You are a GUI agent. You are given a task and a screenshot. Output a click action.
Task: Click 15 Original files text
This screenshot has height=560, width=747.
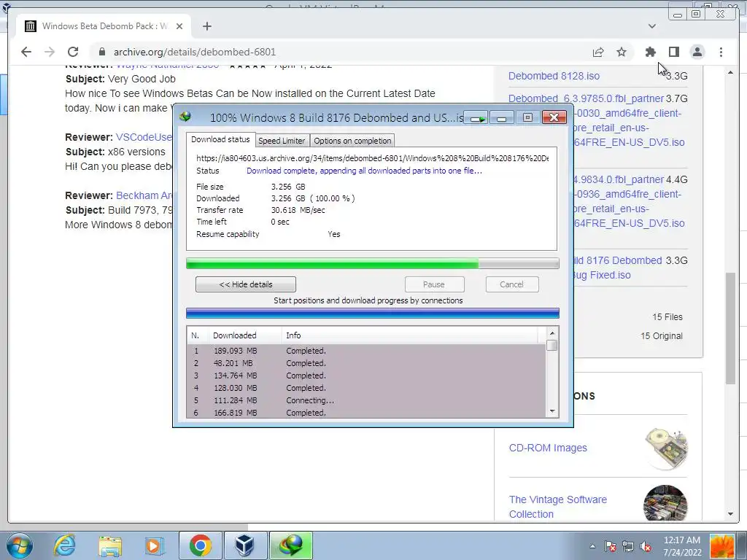[661, 335]
